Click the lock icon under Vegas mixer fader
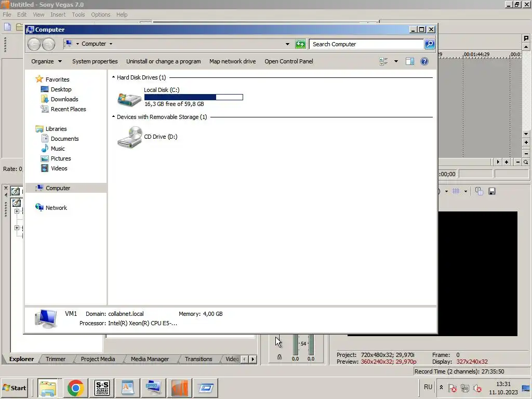The image size is (532, 399). (279, 357)
